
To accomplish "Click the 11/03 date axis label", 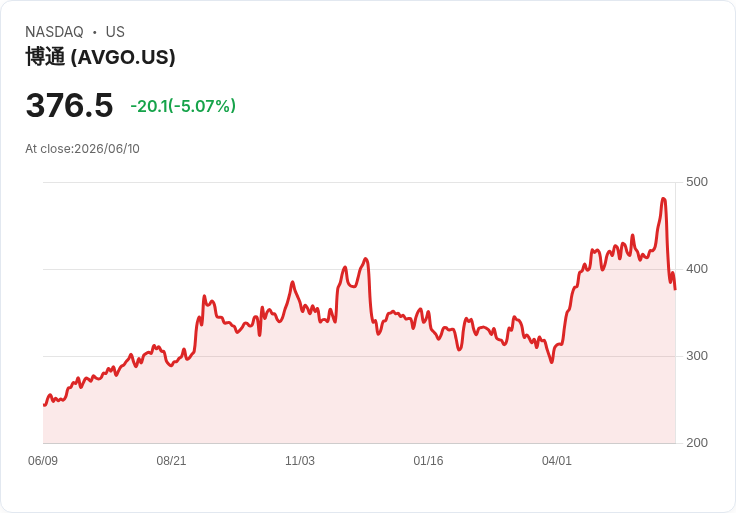I will pyautogui.click(x=299, y=461).
